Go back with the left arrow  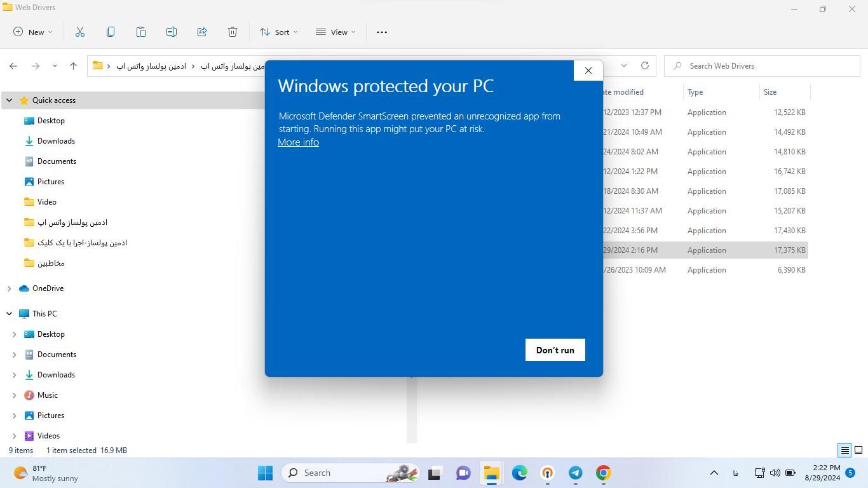(13, 65)
